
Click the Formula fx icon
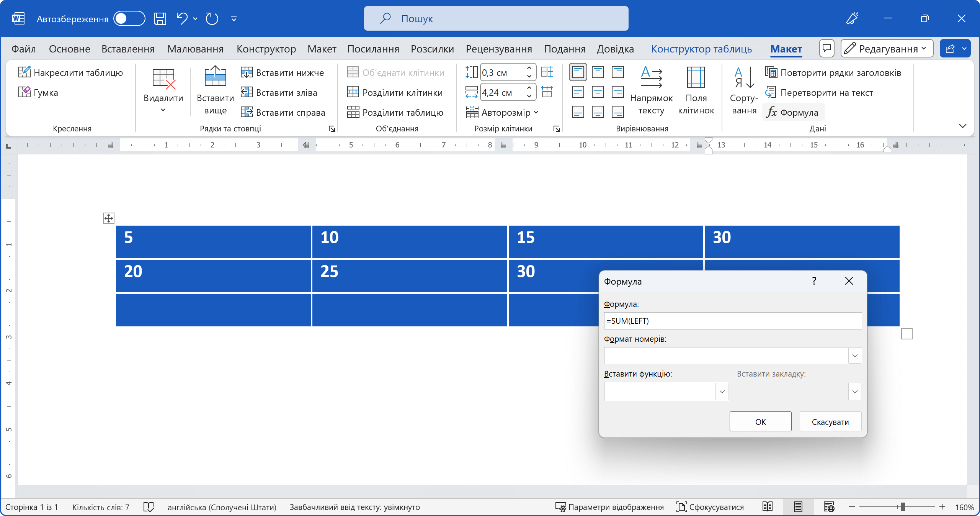(x=771, y=112)
